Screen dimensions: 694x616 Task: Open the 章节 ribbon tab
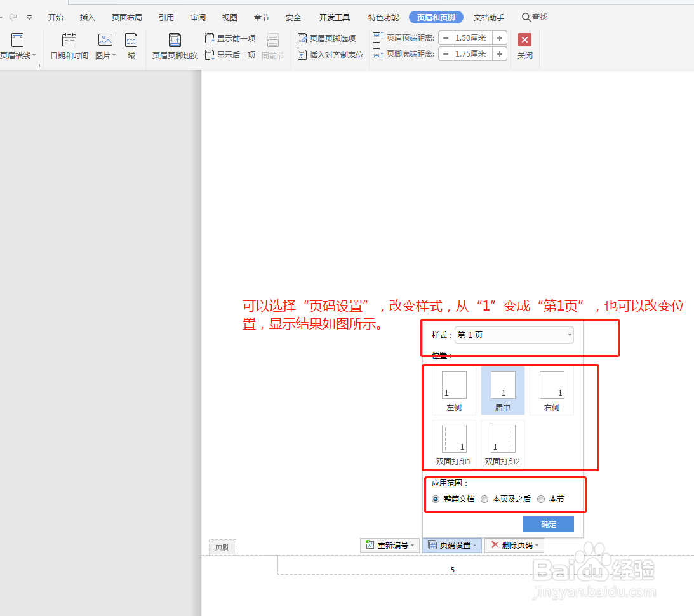(261, 17)
